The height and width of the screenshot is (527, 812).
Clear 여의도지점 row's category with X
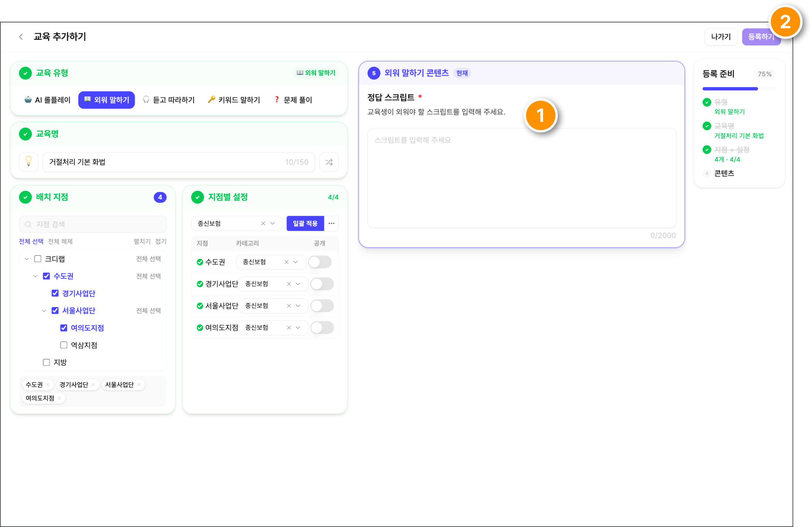pyautogui.click(x=289, y=327)
